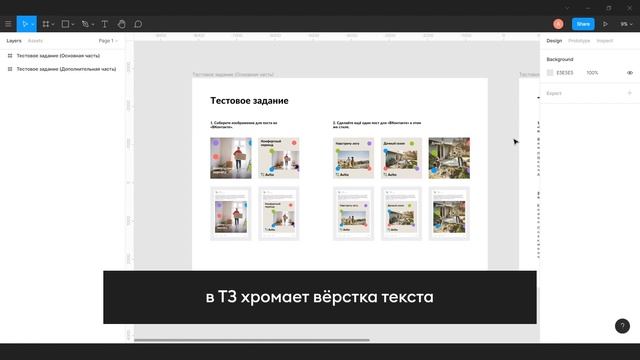Expand shape tools dropdown arrow
640x360 pixels.
pos(73,24)
